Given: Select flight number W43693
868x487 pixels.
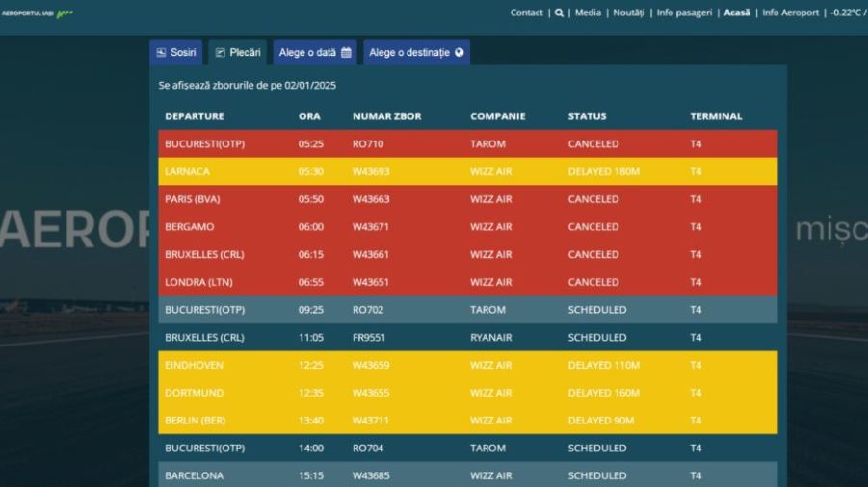Looking at the screenshot, I should (x=371, y=172).
